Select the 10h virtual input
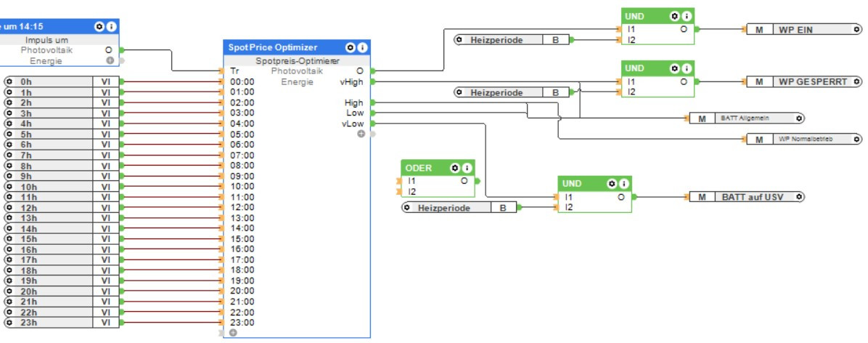The width and height of the screenshot is (868, 343). coord(61,187)
